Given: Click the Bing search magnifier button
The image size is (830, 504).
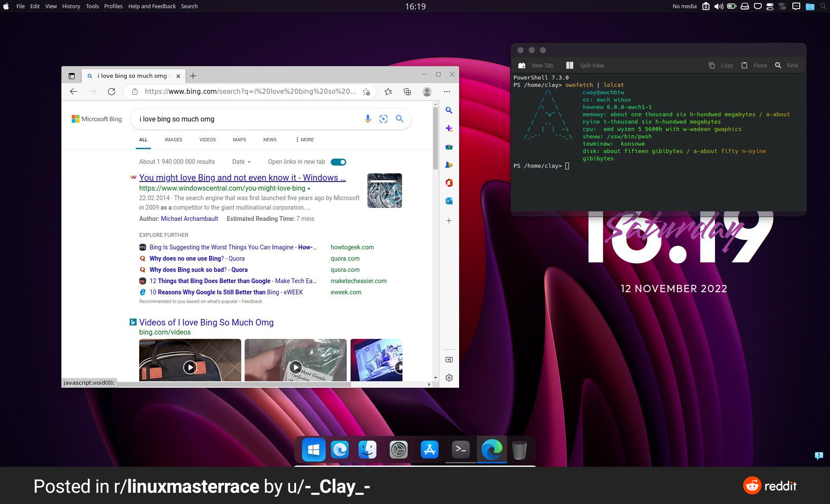Looking at the screenshot, I should (399, 119).
